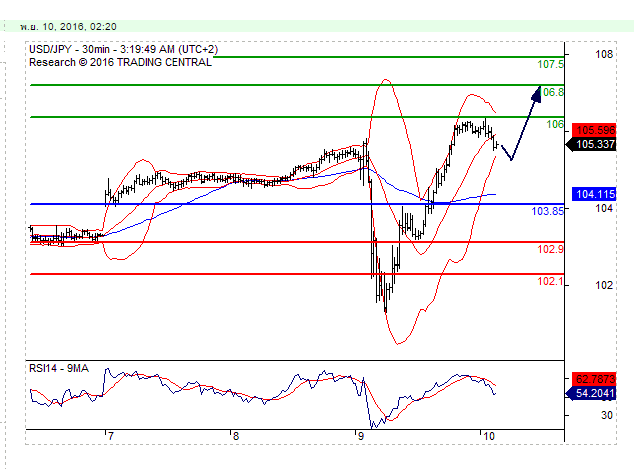The width and height of the screenshot is (634, 469).
Task: Click the date axis marker 9
Action: click(361, 436)
